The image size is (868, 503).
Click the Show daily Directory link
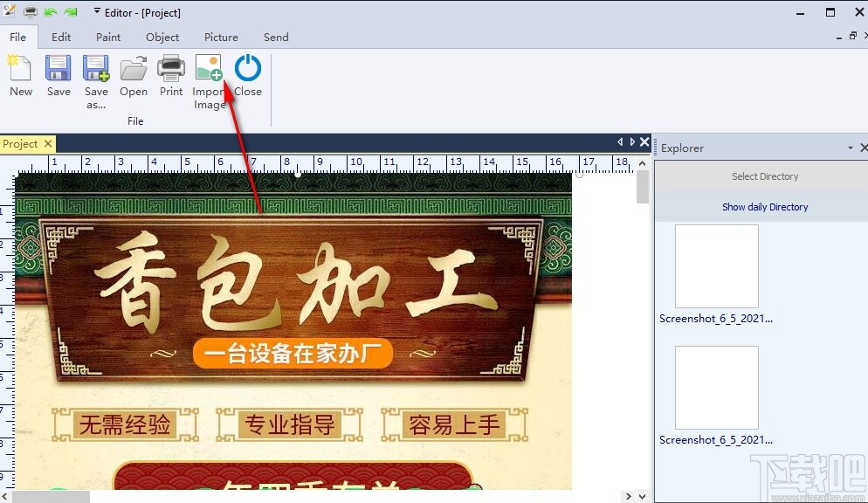pos(765,207)
